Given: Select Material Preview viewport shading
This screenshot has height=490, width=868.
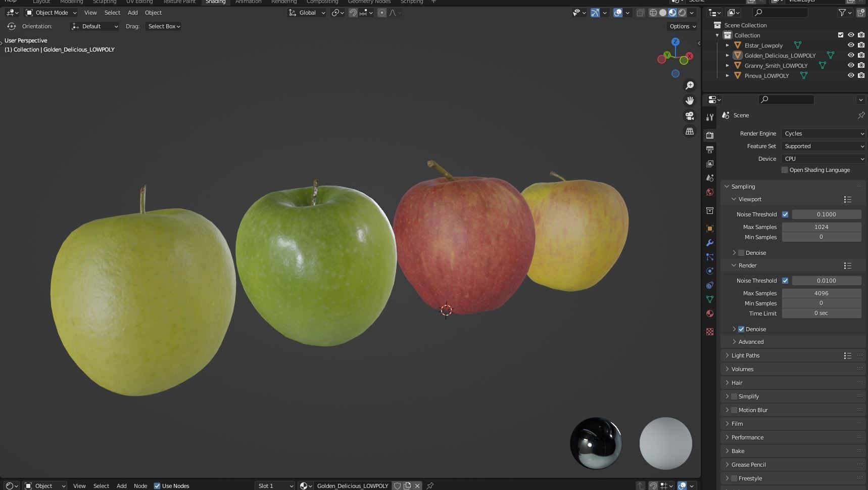Looking at the screenshot, I should (x=672, y=13).
